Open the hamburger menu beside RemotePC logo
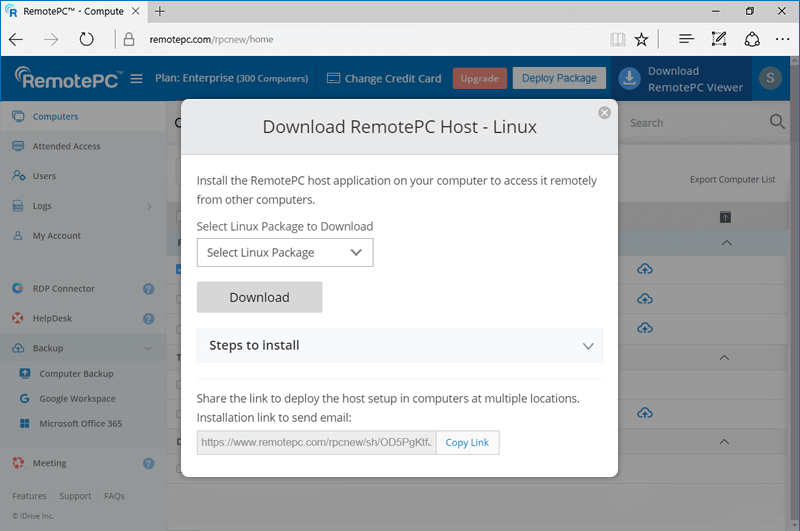Screen dimensions: 800x531 click(137, 79)
